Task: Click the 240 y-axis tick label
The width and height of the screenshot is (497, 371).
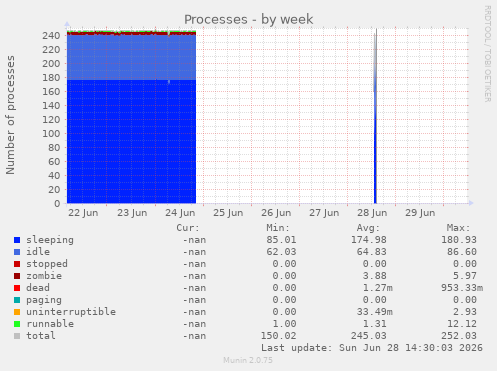Action: [51, 35]
